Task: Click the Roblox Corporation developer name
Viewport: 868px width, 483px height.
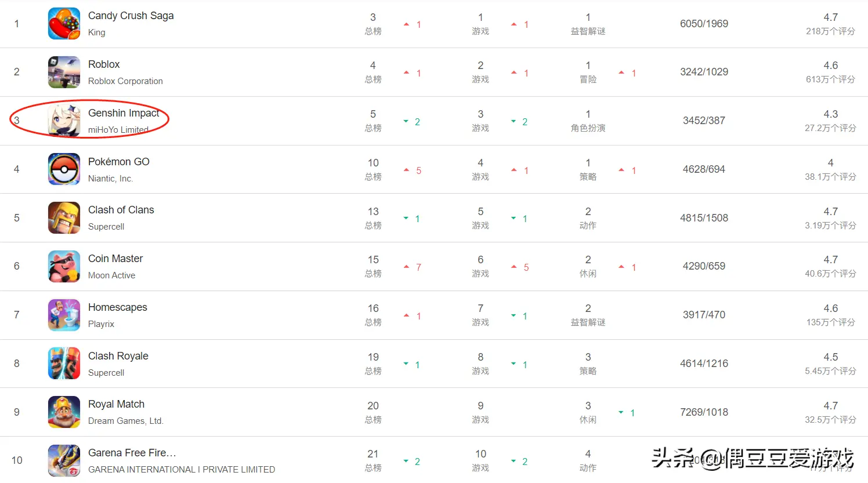Action: click(x=125, y=81)
